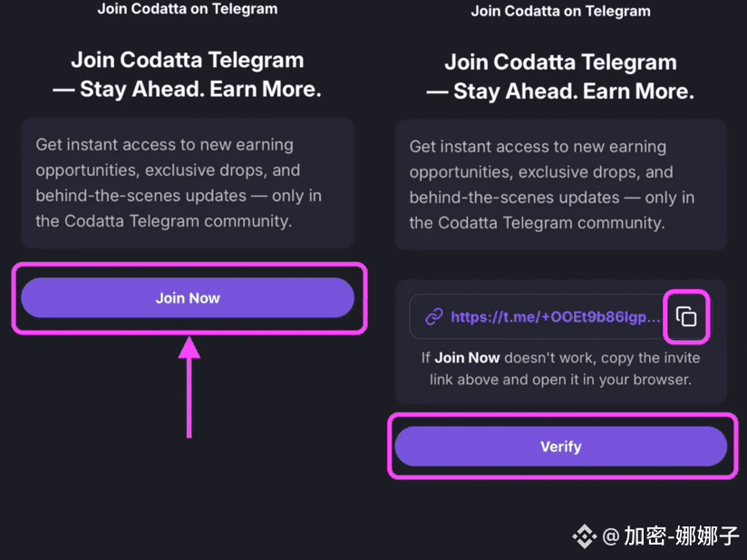Select the left "Join Codatta Telegram" heading
This screenshot has width=747, height=560.
coord(188,60)
